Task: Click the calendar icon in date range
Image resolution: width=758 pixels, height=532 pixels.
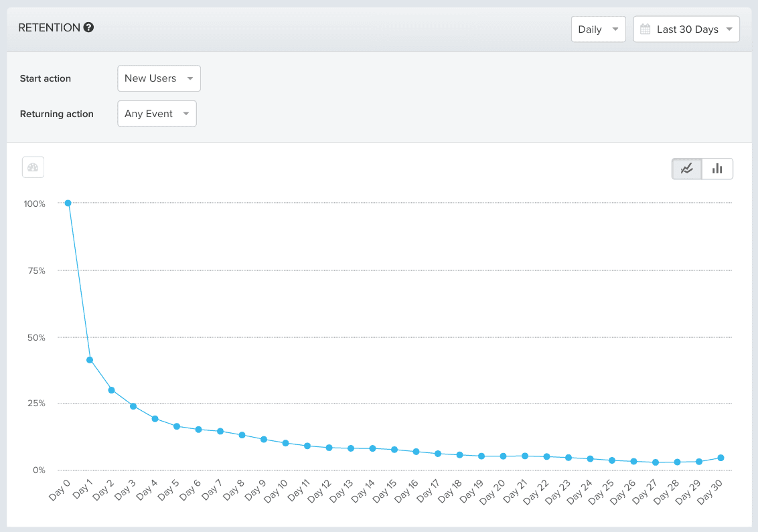Action: coord(646,29)
